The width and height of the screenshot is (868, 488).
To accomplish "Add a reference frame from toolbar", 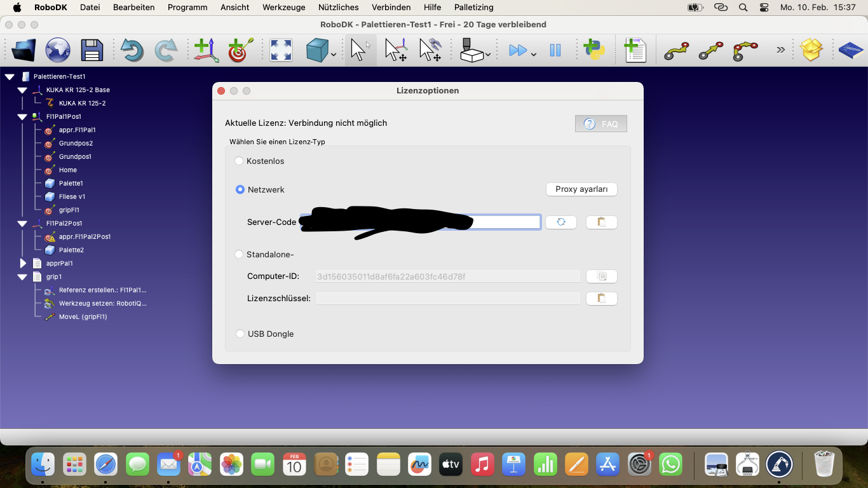I will pyautogui.click(x=206, y=50).
